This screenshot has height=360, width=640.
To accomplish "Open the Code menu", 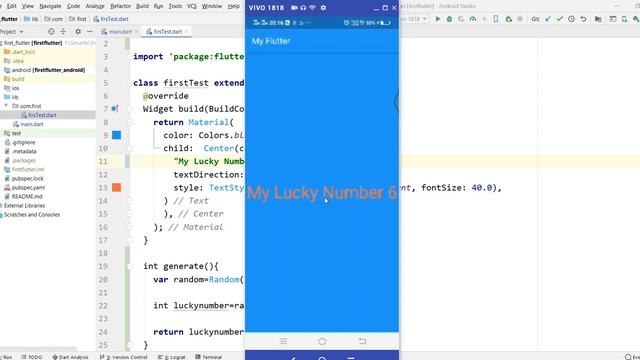I will (73, 6).
